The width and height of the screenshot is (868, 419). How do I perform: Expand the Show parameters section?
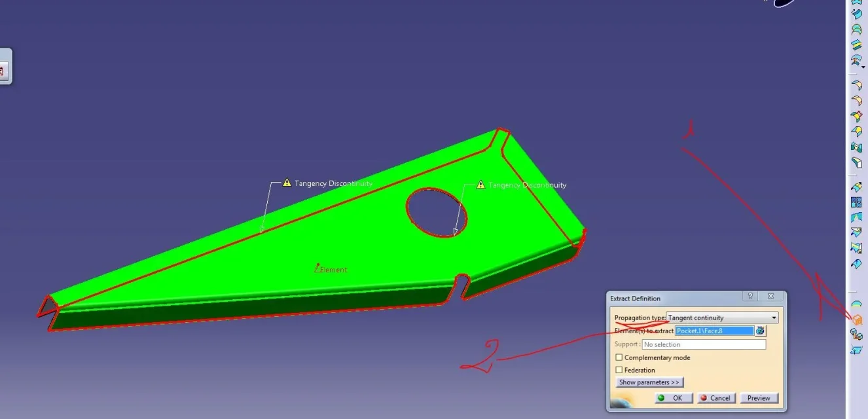point(649,382)
